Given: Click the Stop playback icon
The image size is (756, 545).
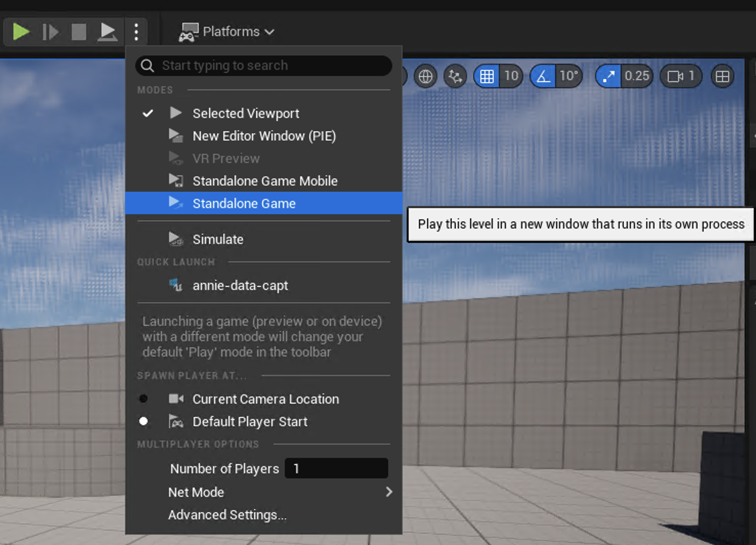Looking at the screenshot, I should click(x=78, y=31).
